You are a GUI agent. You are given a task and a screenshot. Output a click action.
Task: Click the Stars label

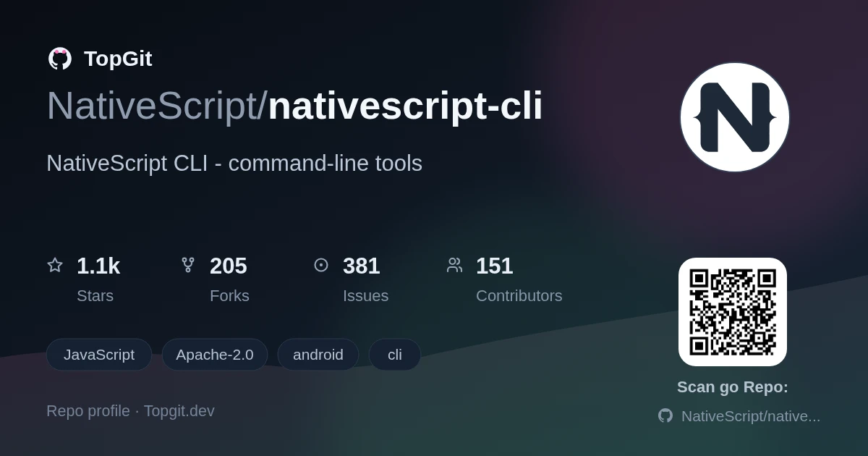point(95,296)
